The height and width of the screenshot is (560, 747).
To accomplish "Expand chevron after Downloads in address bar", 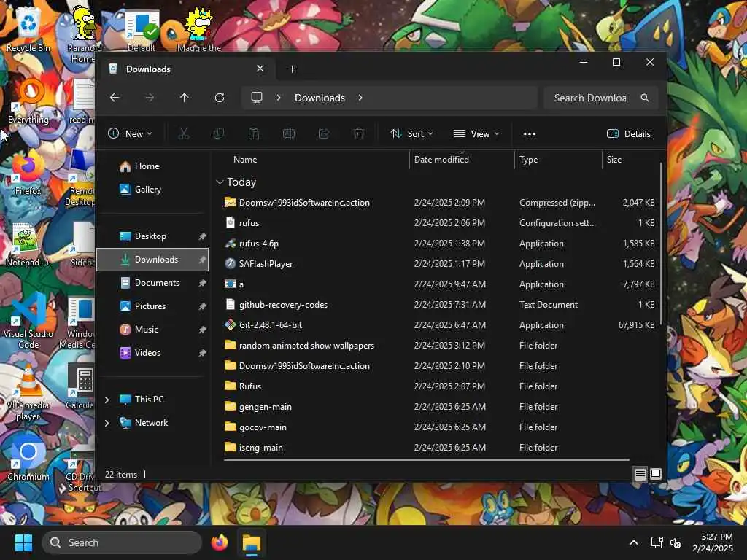I will [x=360, y=98].
